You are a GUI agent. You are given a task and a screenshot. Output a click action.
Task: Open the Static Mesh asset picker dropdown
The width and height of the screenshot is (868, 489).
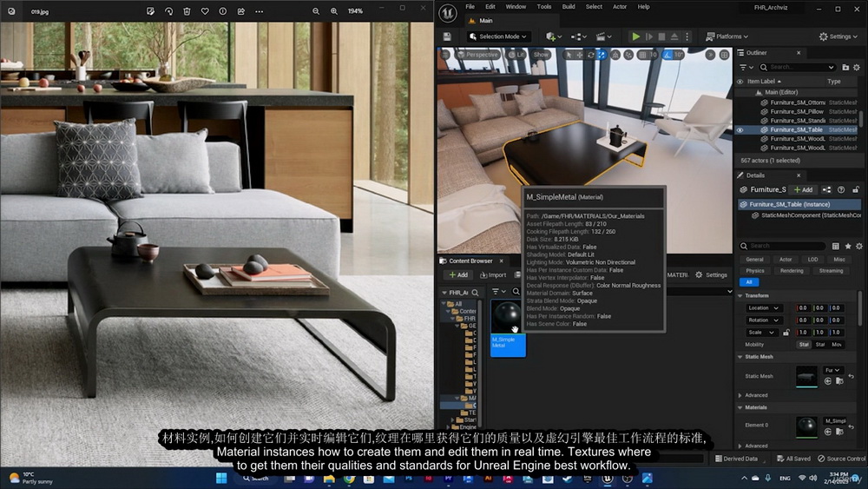click(832, 370)
